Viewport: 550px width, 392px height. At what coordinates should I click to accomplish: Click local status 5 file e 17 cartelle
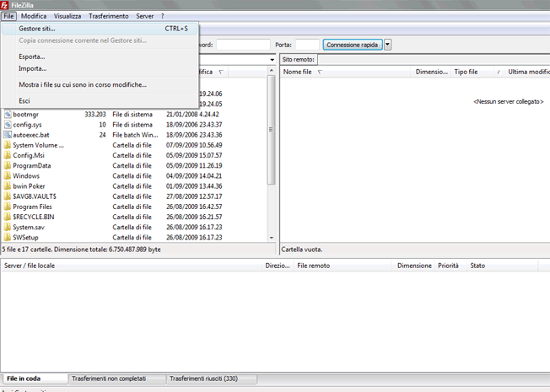81,250
